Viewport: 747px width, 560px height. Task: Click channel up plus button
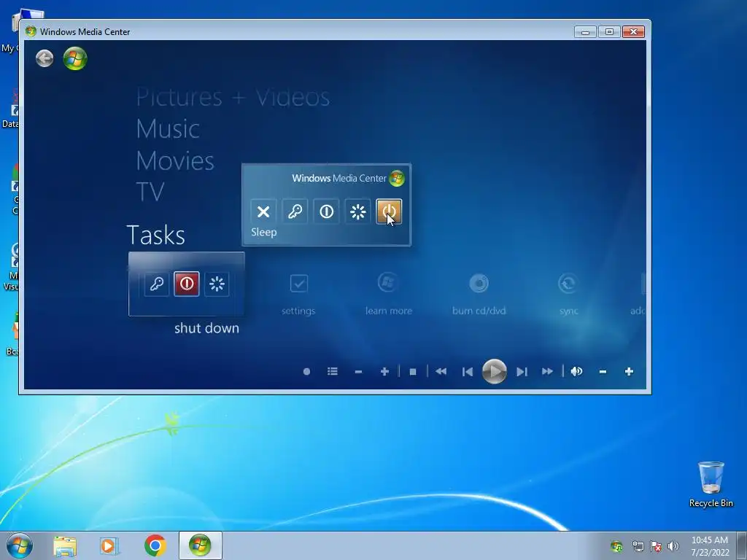[384, 371]
